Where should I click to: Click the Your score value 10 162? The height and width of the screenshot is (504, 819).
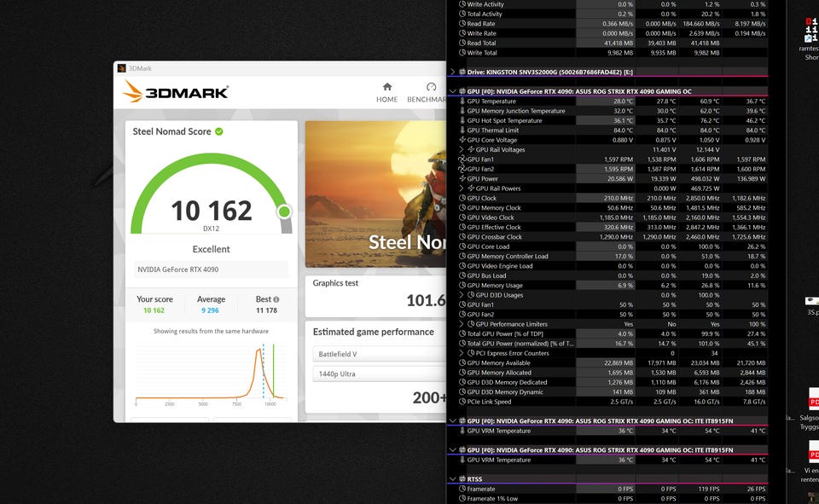click(154, 310)
